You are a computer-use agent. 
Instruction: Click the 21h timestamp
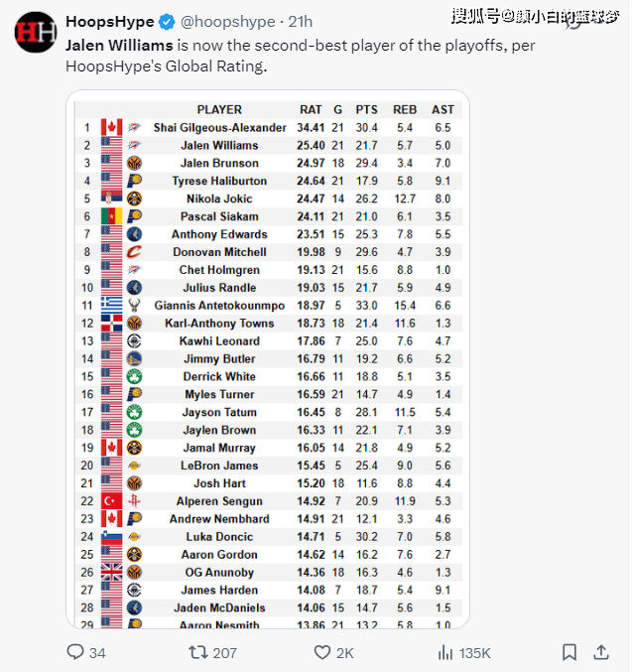[x=300, y=21]
